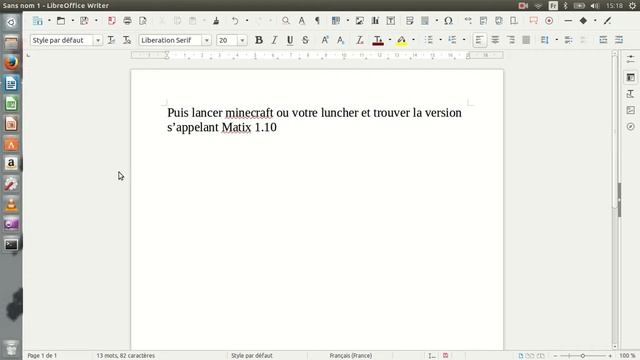The height and width of the screenshot is (360, 640).
Task: Create a new document from toolbar
Action: coord(38,21)
